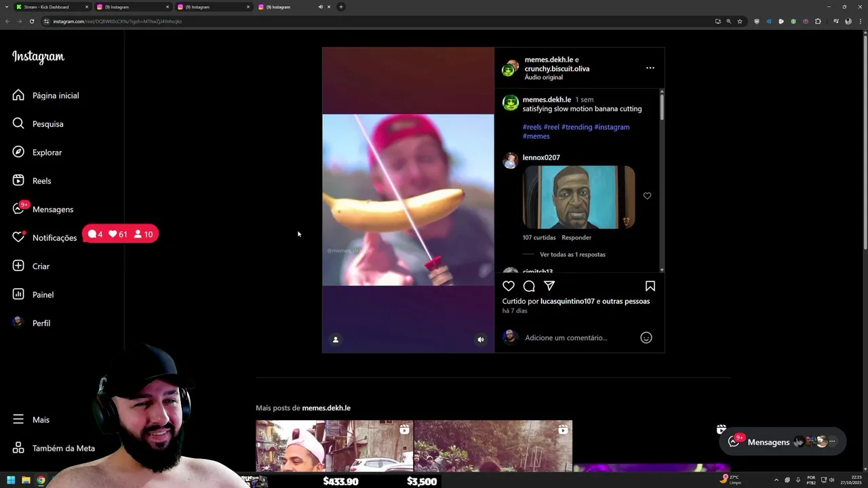Share the reel with paper plane icon
This screenshot has height=488, width=868.
tap(549, 286)
